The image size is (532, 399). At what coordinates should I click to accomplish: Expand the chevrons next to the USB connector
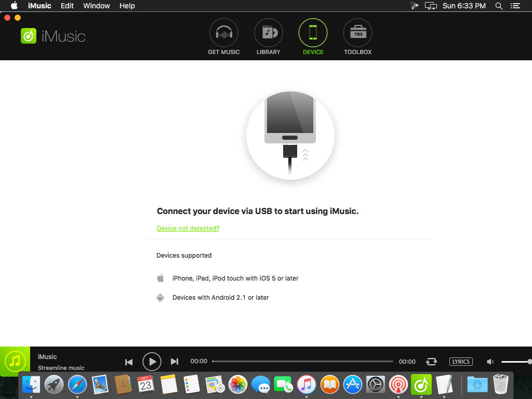pyautogui.click(x=305, y=155)
